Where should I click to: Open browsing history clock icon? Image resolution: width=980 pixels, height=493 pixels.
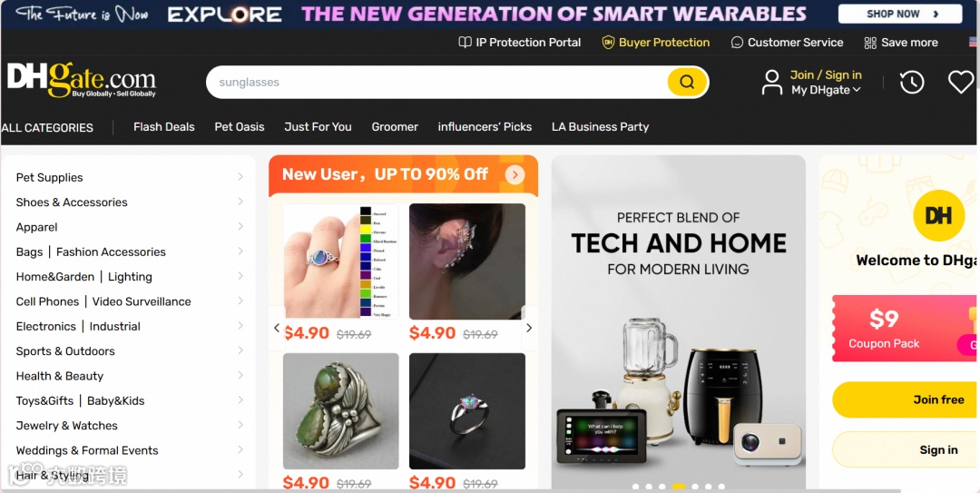pos(911,82)
